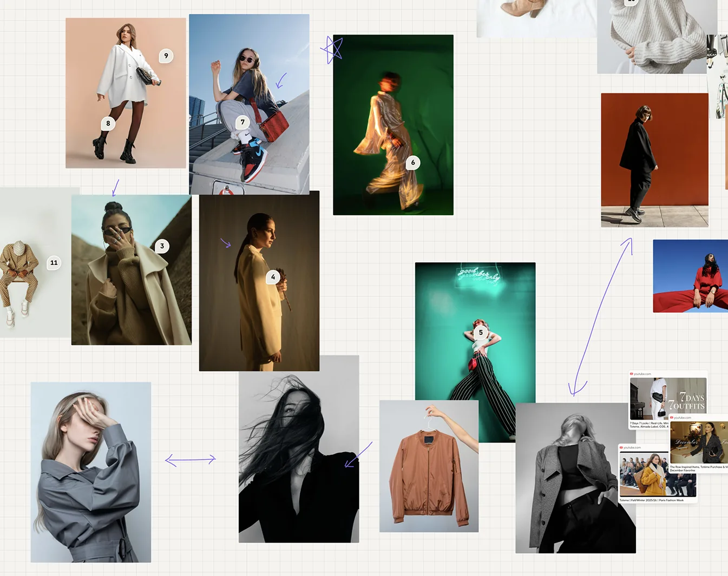
Task: Select the cream blazer profile portrait
Action: 259,281
